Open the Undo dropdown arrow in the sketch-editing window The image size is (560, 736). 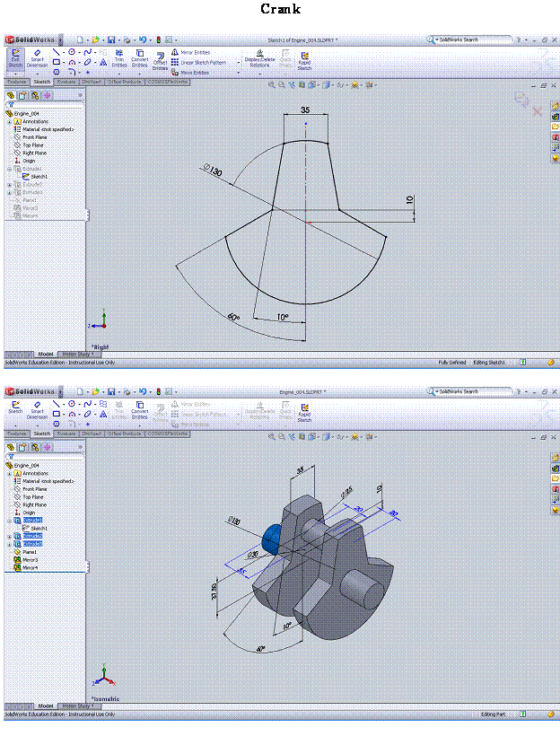coord(150,40)
